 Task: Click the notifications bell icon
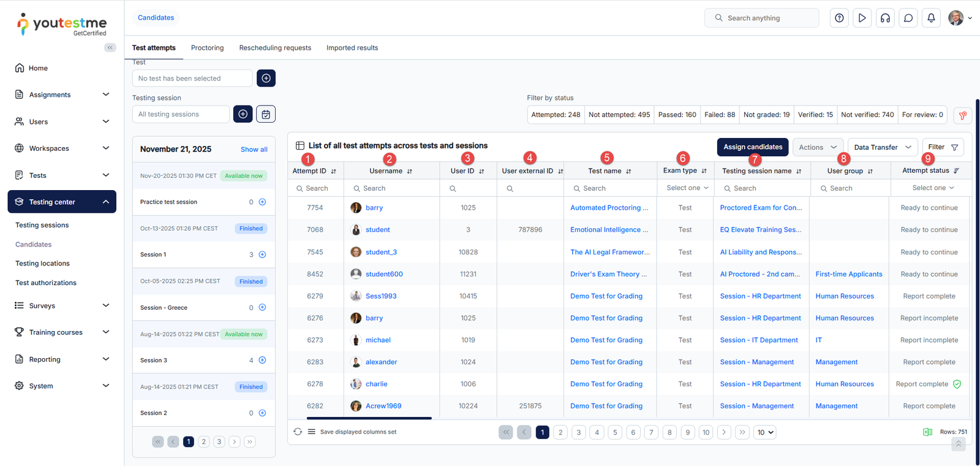[x=931, y=18]
